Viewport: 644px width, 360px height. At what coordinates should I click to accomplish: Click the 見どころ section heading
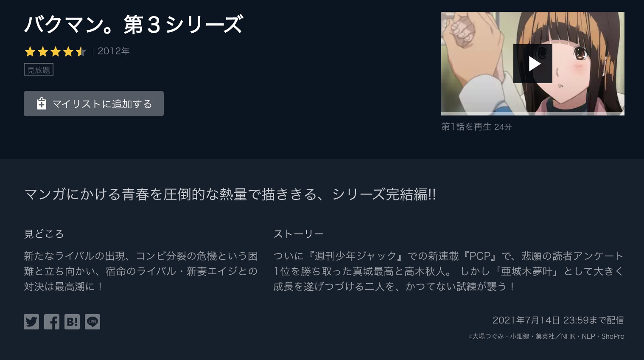point(44,234)
